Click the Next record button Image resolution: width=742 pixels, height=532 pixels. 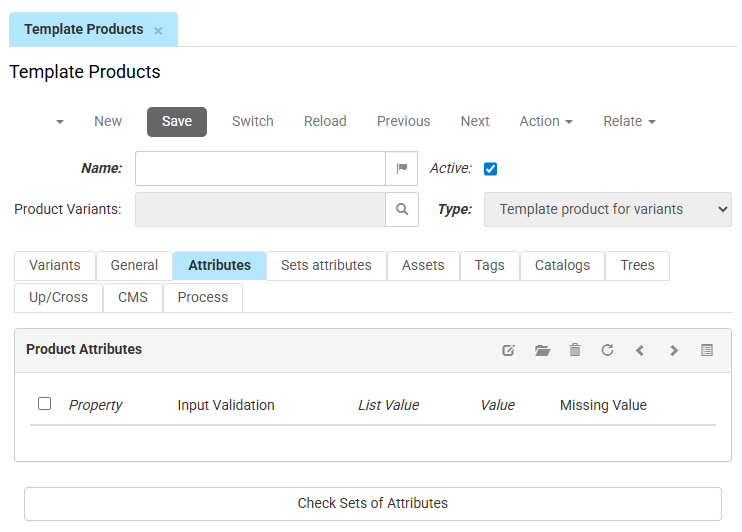(x=475, y=122)
